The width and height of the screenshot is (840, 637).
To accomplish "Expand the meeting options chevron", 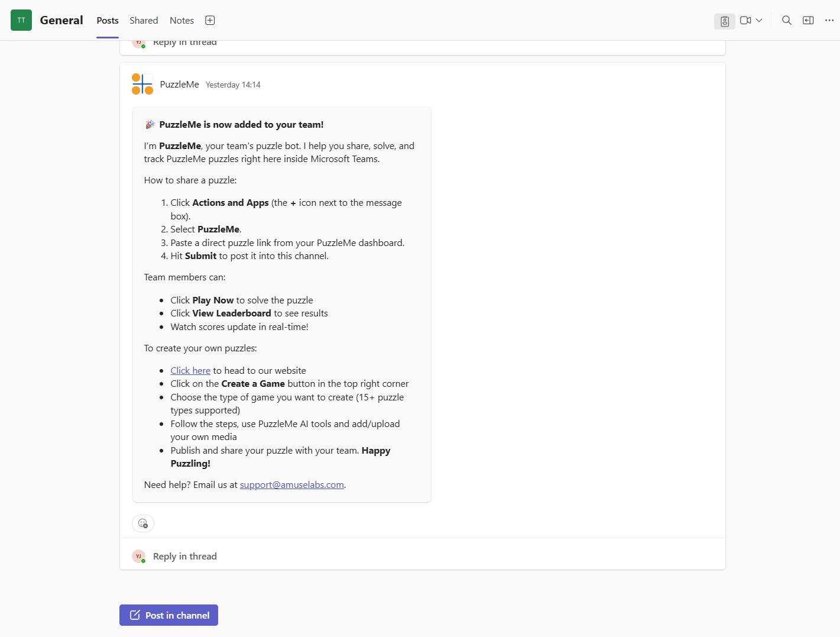I will click(x=759, y=21).
